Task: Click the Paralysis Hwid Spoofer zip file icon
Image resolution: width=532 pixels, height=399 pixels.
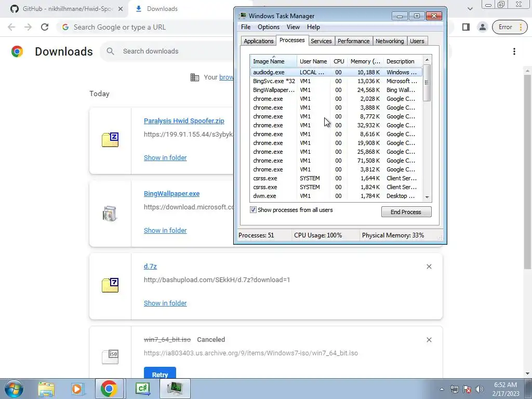Action: (110, 140)
